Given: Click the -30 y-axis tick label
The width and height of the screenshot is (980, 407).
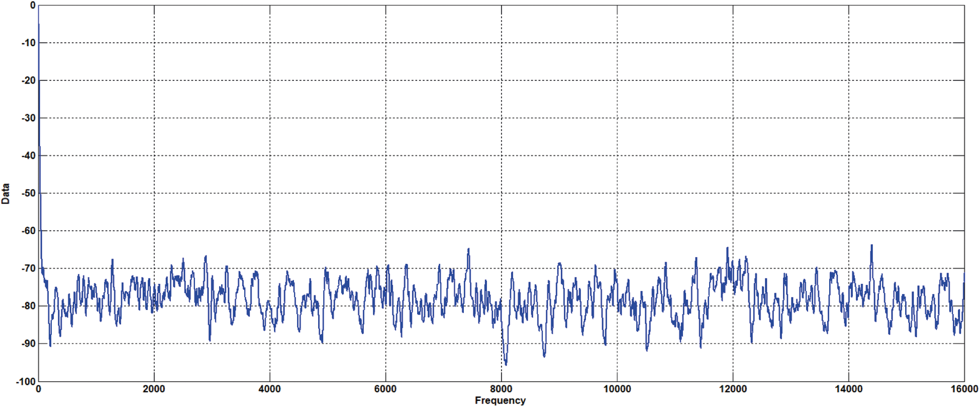Looking at the screenshot, I should (29, 118).
